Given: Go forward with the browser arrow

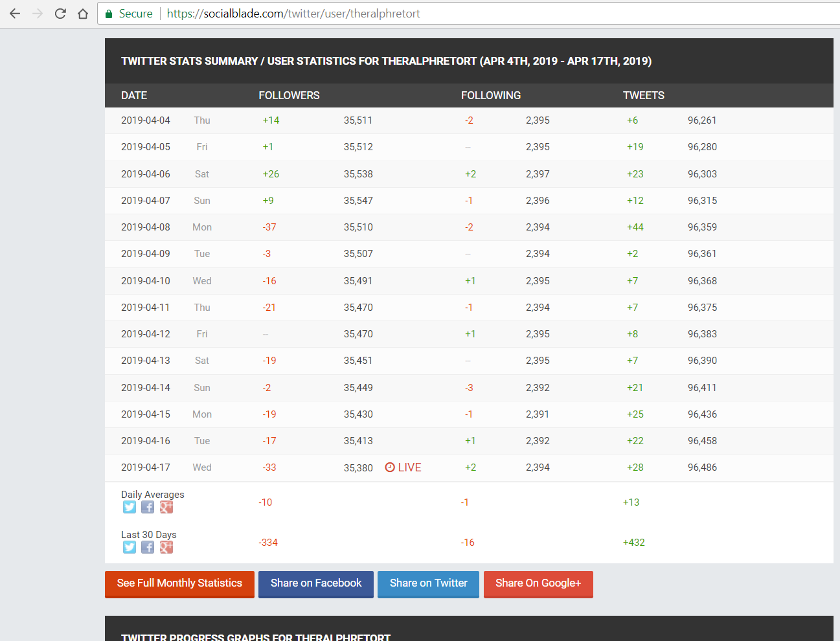Looking at the screenshot, I should [x=38, y=14].
